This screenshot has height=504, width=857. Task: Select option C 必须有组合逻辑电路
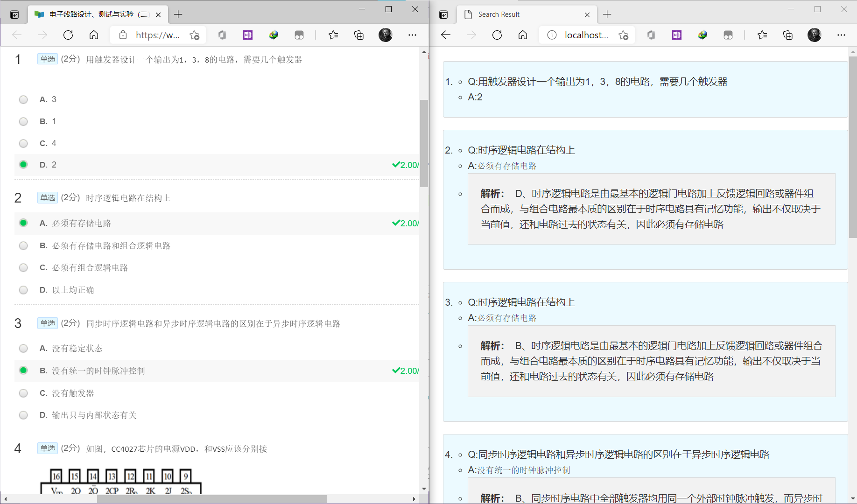tap(23, 267)
